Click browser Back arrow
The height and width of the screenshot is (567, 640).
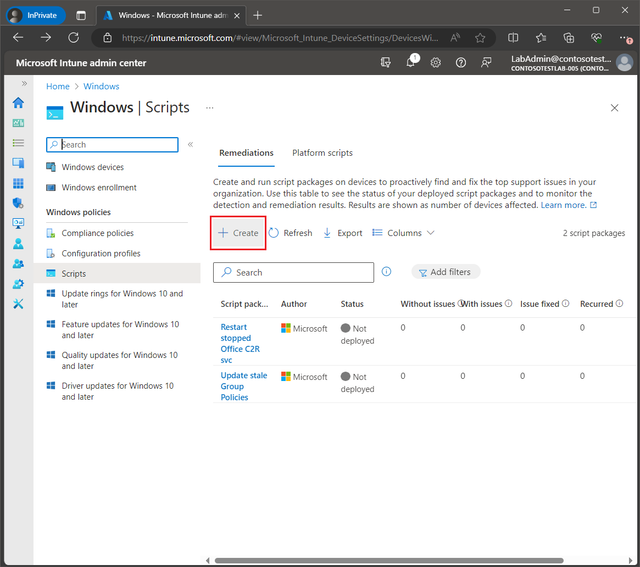click(x=18, y=38)
